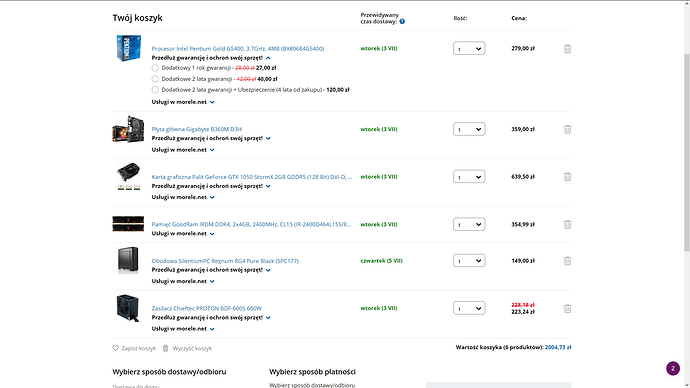
Task: Open Procesor Intel Pentium Gold G5400 link
Action: [x=238, y=48]
